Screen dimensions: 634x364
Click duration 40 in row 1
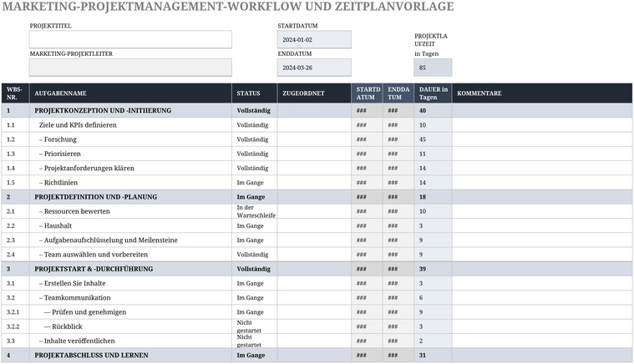click(x=433, y=110)
